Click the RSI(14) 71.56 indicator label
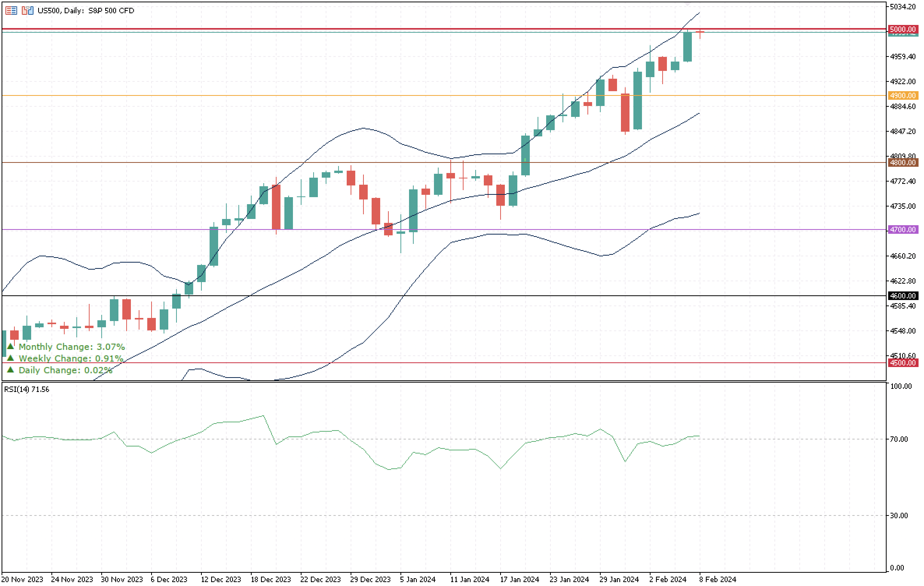The height and width of the screenshot is (586, 924). pos(26,389)
